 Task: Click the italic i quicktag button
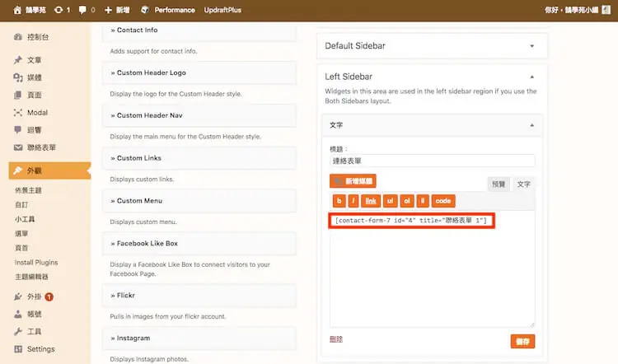(x=353, y=201)
